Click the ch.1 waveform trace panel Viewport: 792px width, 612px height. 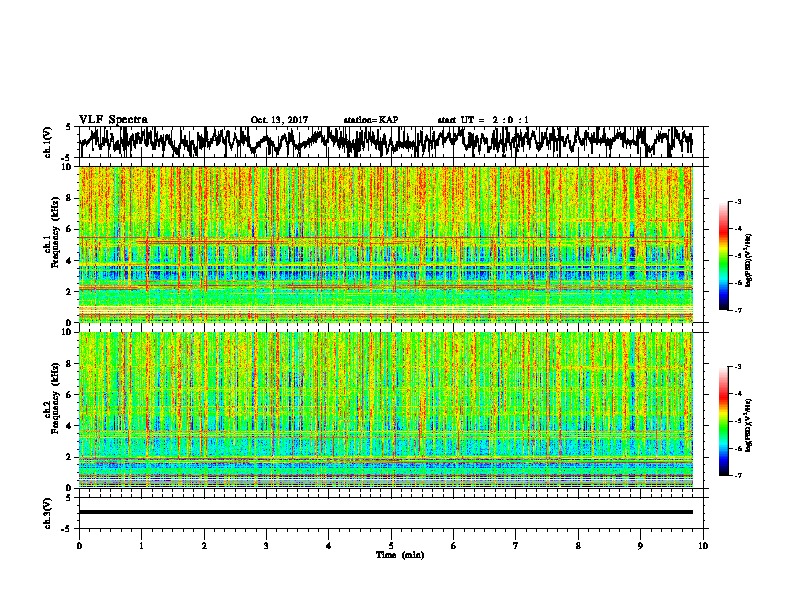point(391,142)
